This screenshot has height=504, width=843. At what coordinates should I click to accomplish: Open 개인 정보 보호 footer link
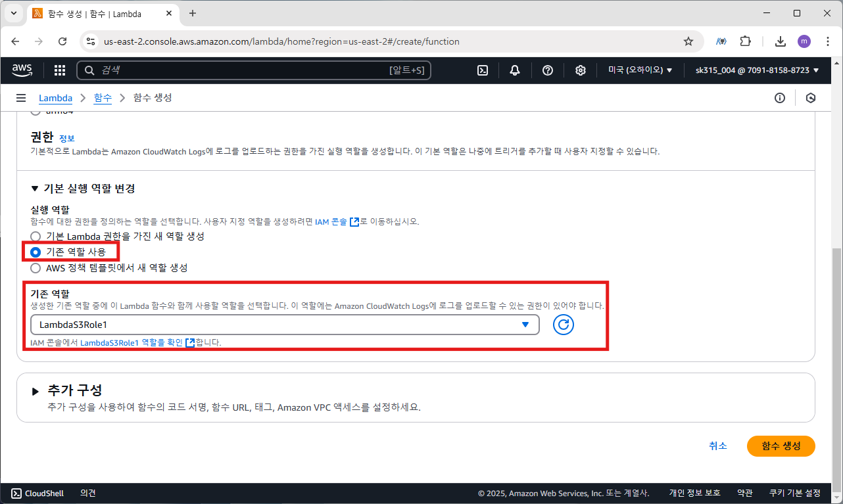tap(695, 493)
